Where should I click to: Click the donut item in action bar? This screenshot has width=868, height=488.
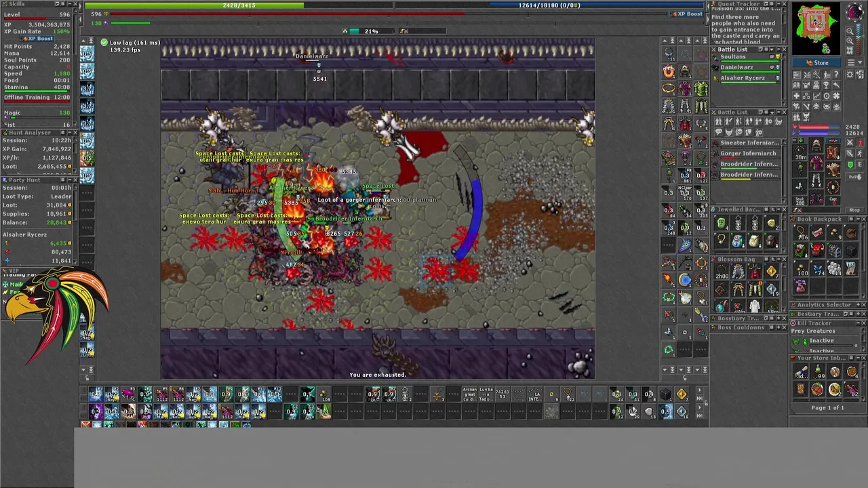[x=669, y=71]
